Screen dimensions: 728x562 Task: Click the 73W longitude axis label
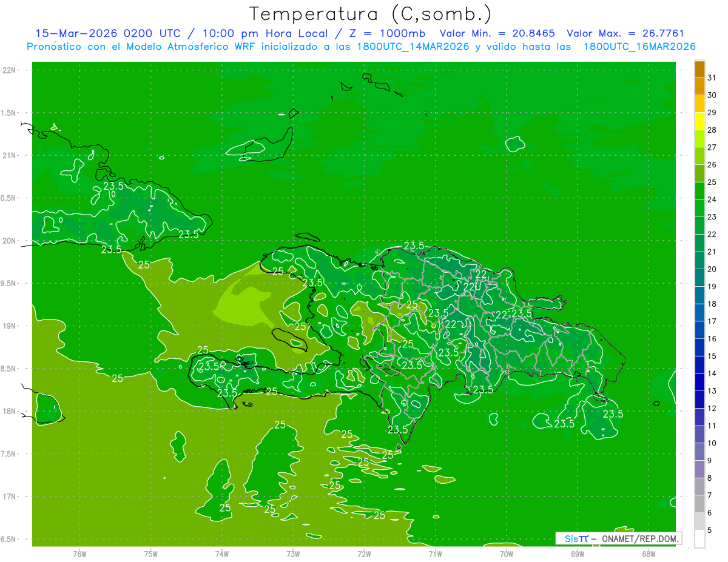pos(293,554)
